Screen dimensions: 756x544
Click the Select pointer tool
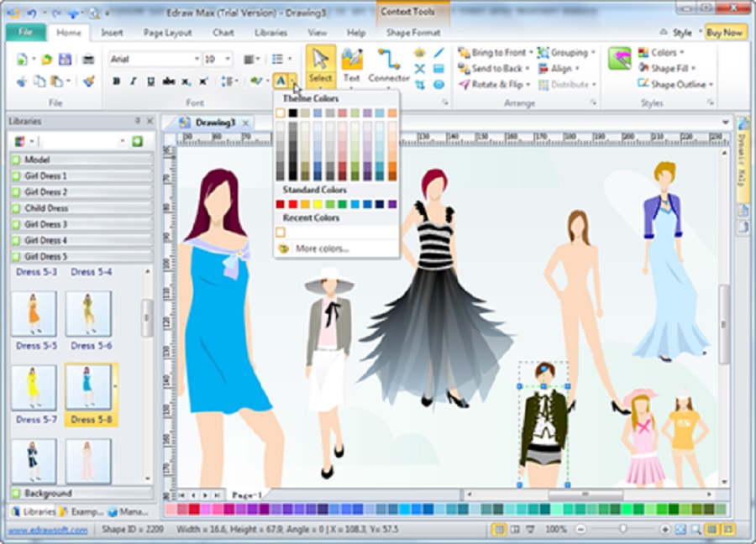coord(320,66)
